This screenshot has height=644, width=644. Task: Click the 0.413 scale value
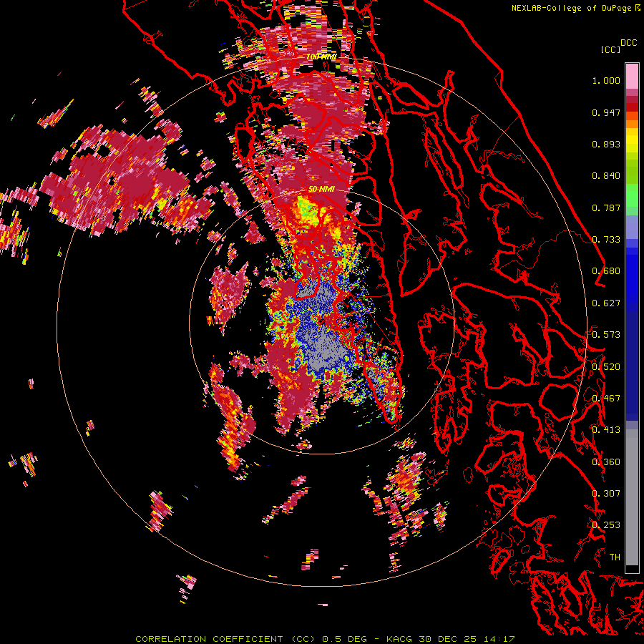click(x=606, y=430)
